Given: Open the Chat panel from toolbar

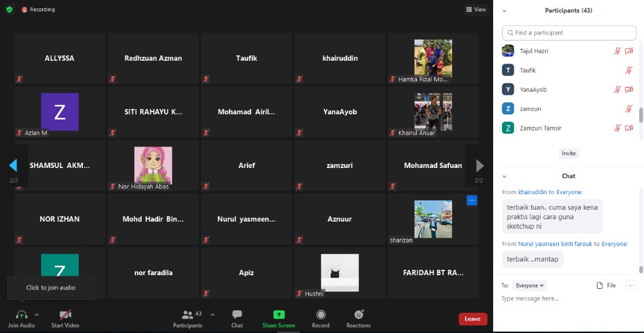Looking at the screenshot, I should tap(237, 315).
